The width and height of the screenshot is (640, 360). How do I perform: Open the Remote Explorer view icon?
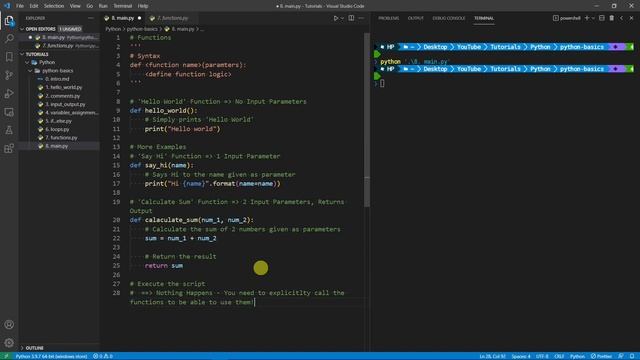point(9,112)
